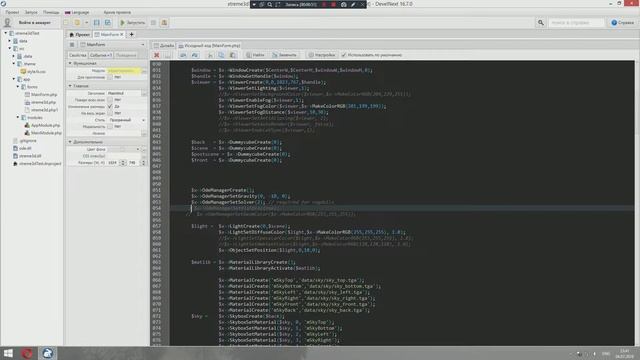Collapse the xtreme3dTest root tree node
The height and width of the screenshot is (360, 640).
[x=6, y=33]
